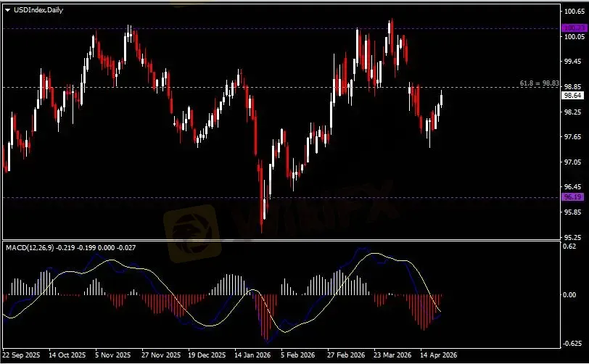
Task: Click the 100.05 price axis value
Action: pos(574,36)
